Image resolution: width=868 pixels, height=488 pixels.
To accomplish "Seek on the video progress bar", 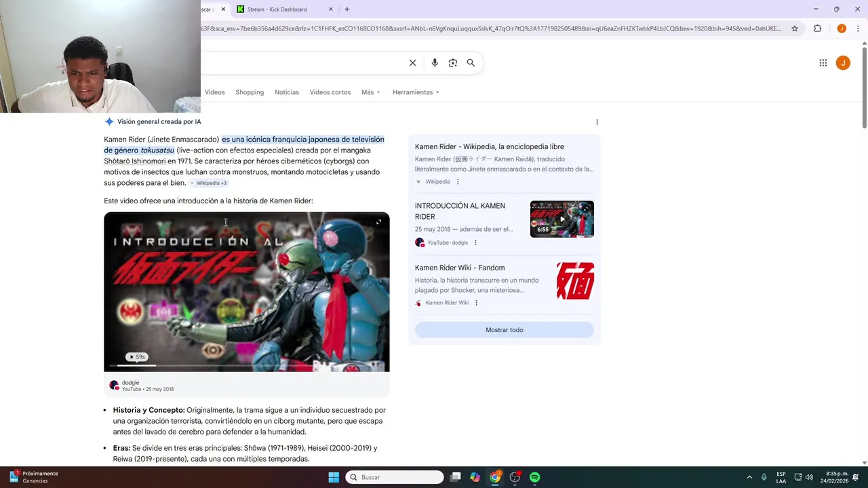I will pyautogui.click(x=247, y=366).
